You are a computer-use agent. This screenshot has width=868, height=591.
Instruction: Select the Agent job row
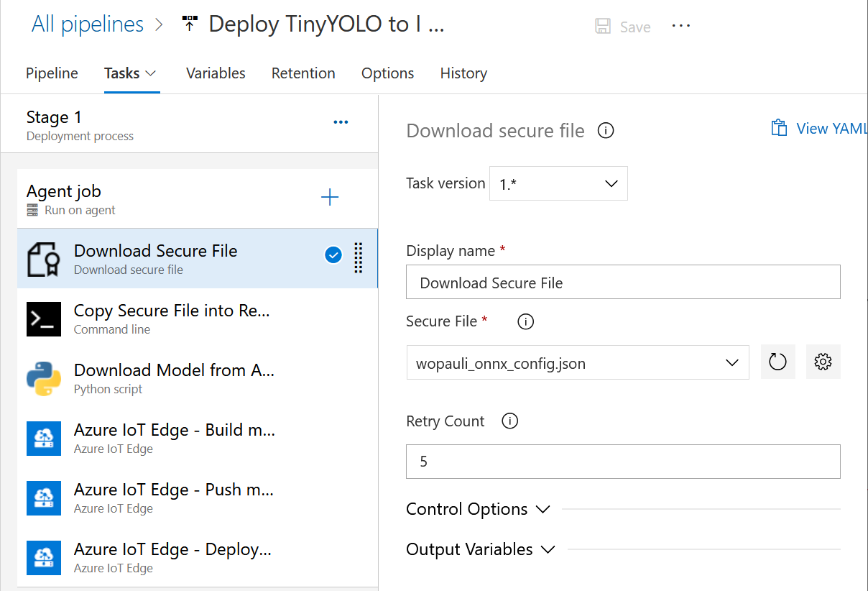pyautogui.click(x=198, y=198)
